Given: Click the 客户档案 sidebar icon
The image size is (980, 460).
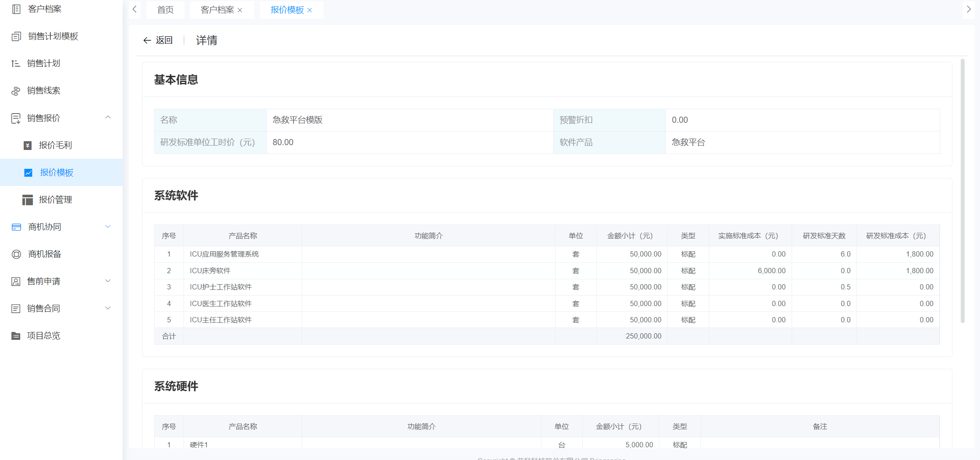Looking at the screenshot, I should 16,9.
